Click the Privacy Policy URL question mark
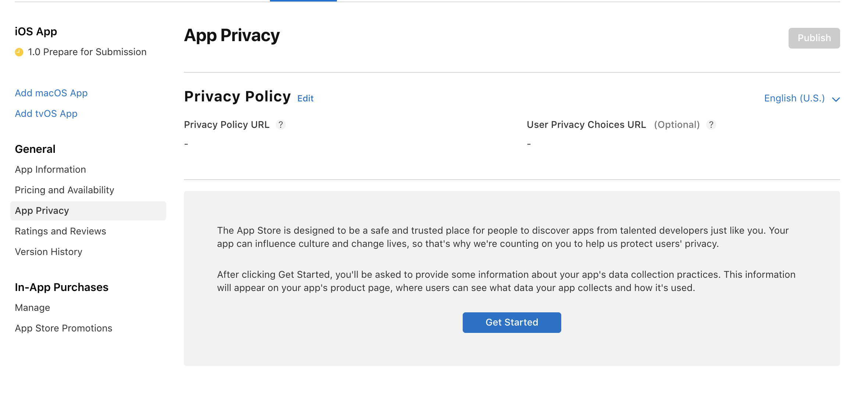Screen dimensions: 868x413 (281, 125)
